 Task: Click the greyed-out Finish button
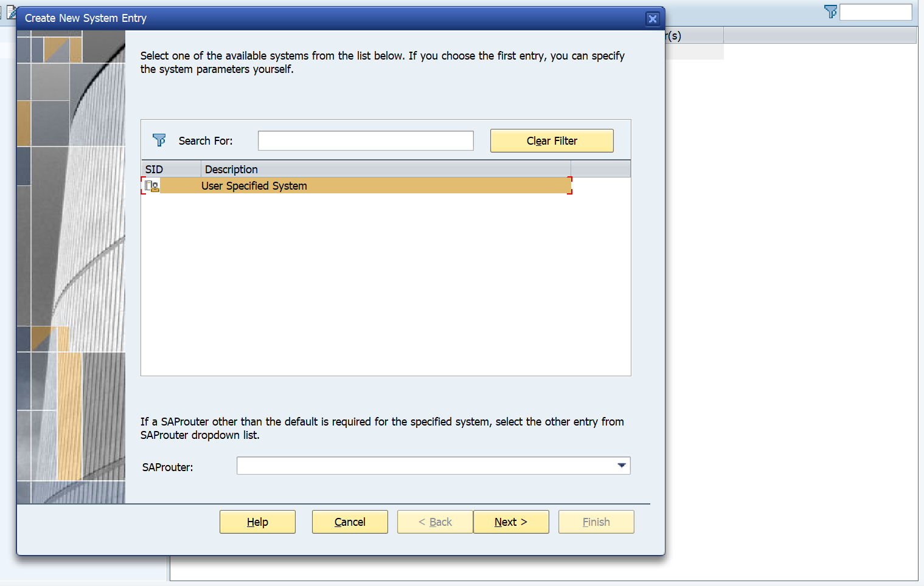[596, 522]
